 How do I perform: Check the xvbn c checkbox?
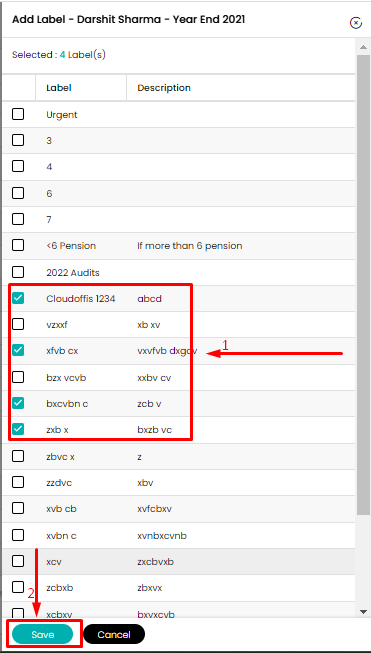[18, 535]
